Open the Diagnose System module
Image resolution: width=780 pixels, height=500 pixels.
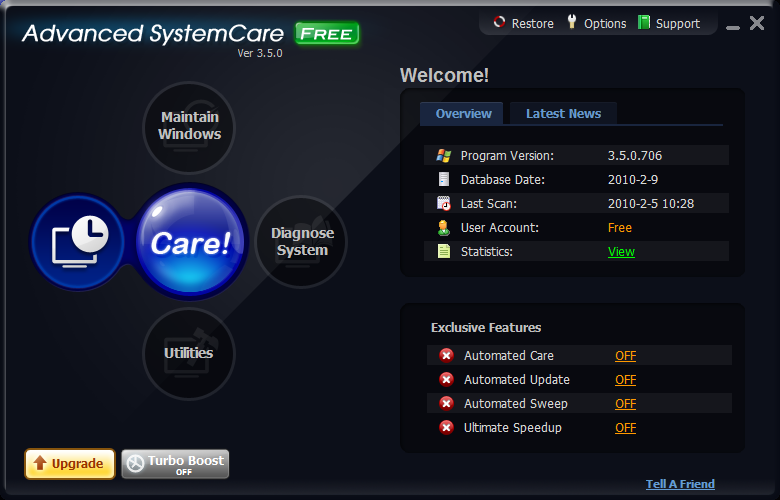coord(301,242)
